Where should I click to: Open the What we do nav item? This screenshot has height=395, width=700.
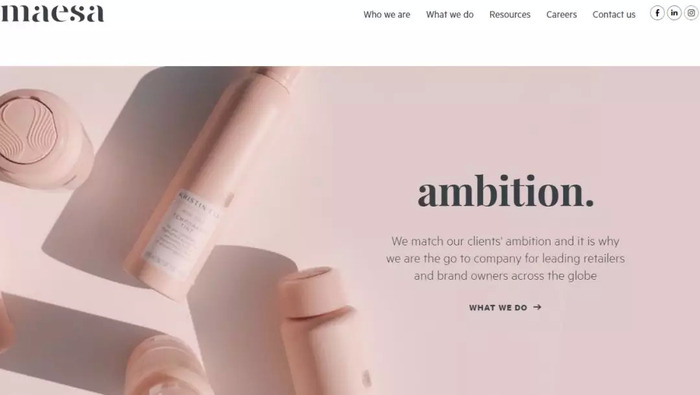450,15
